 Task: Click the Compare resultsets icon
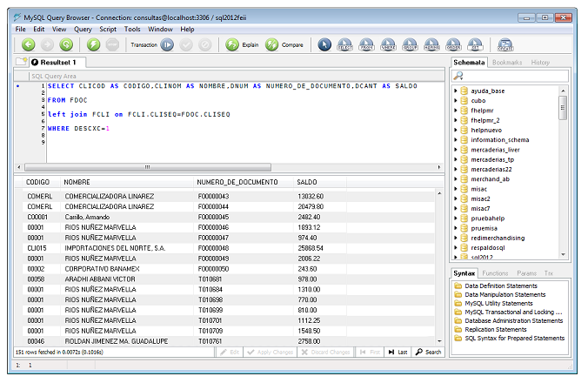coord(272,44)
